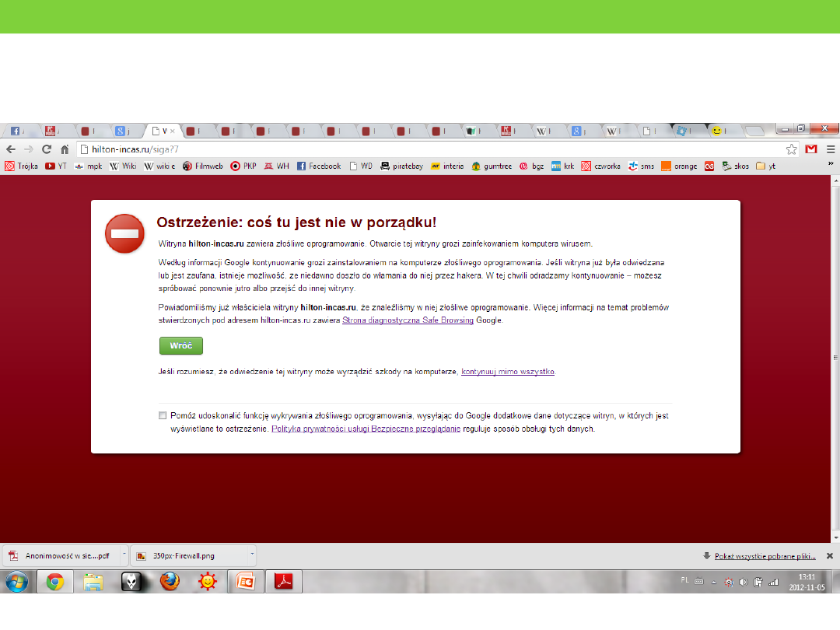This screenshot has width=840, height=630.
Task: Expand the bookmarks bar overflow chevron
Action: (x=831, y=166)
